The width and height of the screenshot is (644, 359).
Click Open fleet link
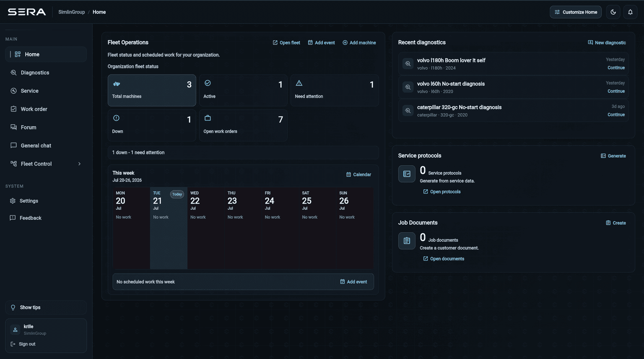[x=286, y=43]
